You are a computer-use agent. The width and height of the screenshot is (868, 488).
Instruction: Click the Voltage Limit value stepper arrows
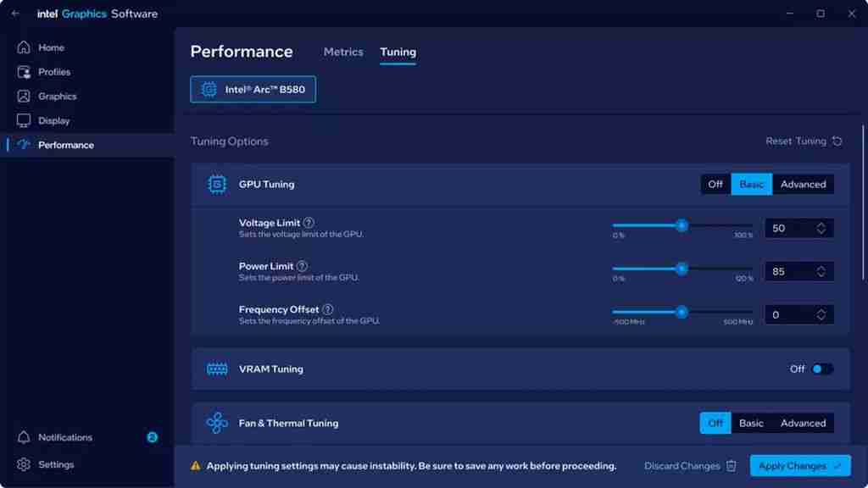821,228
